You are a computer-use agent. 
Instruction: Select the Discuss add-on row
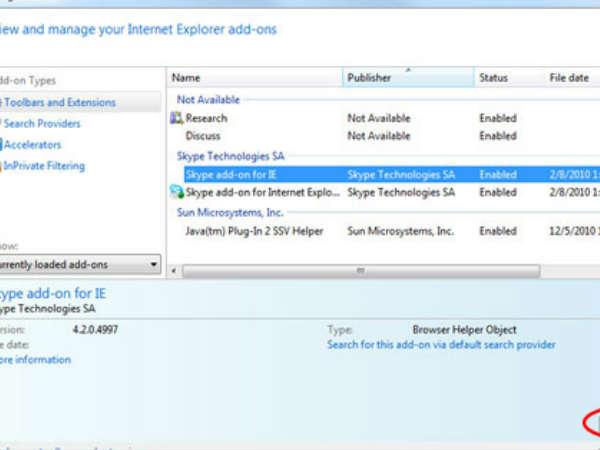(384, 136)
